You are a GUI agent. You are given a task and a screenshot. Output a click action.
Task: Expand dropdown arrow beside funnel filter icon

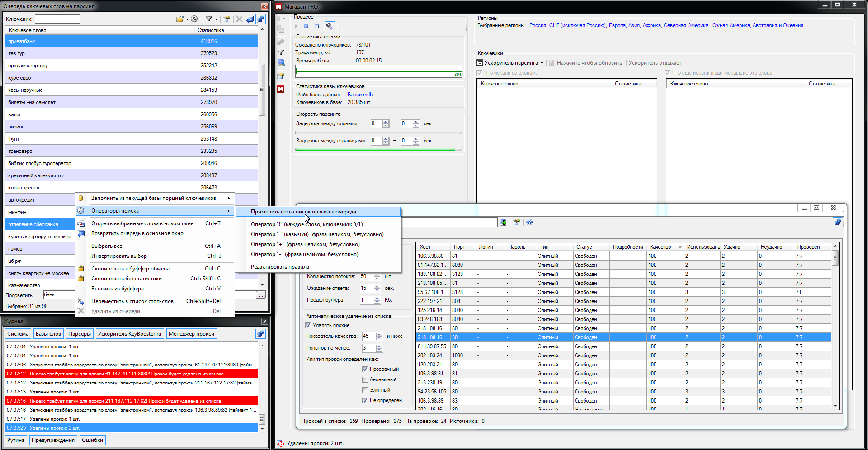pyautogui.click(x=216, y=19)
